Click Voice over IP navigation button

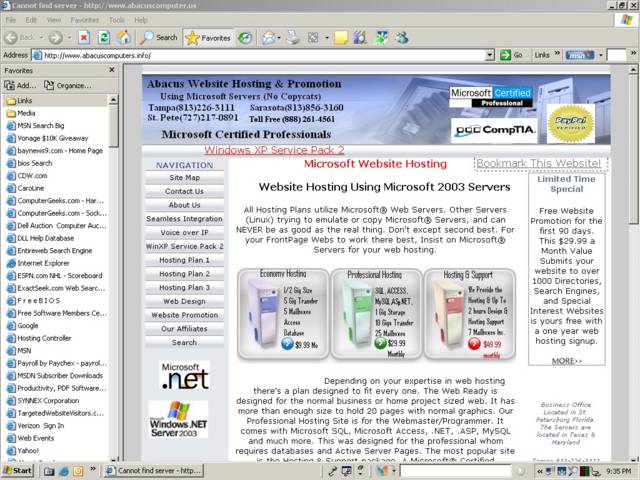184,233
